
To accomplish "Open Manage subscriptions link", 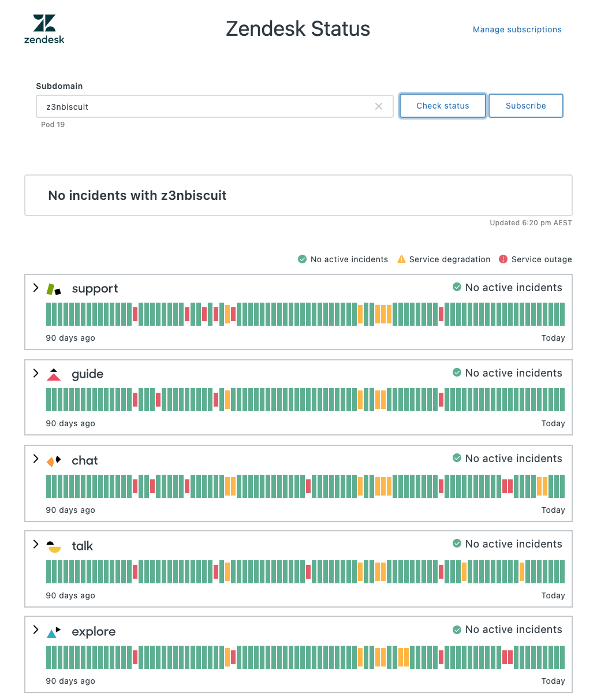I will (x=517, y=29).
